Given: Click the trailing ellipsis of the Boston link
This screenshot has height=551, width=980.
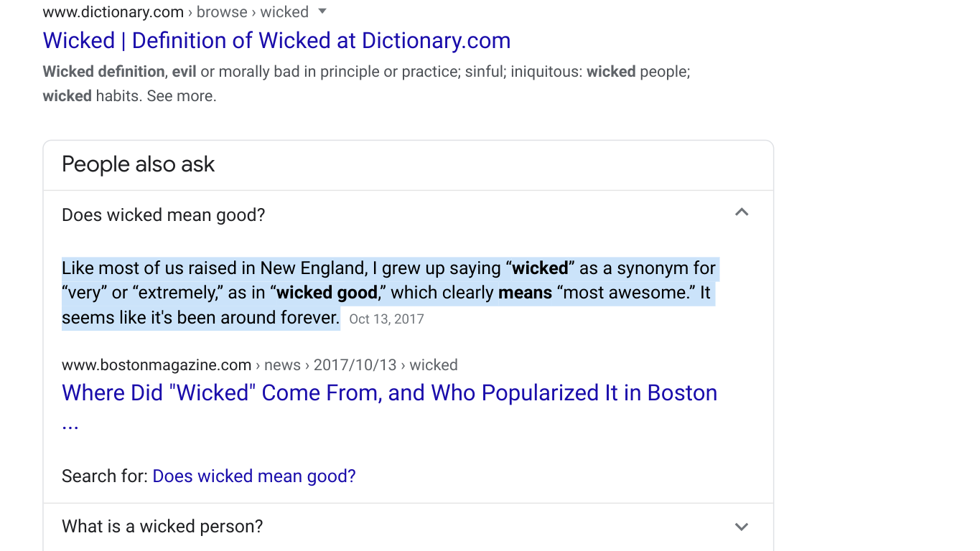Looking at the screenshot, I should coord(70,423).
